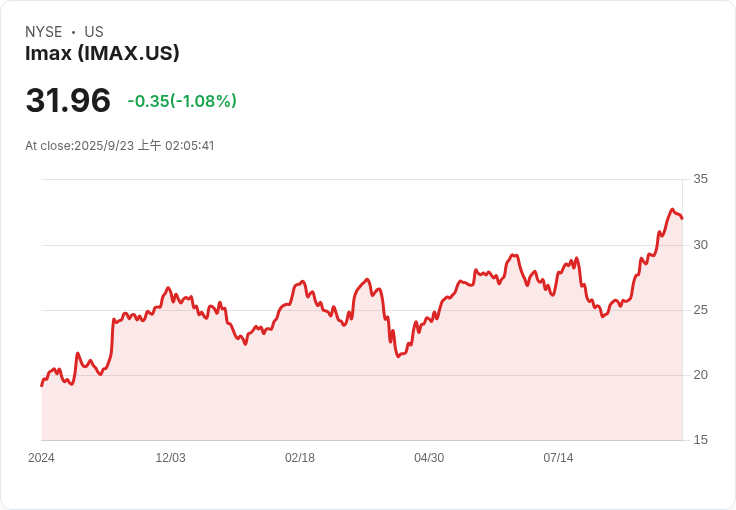Click the chart line's starting point
The height and width of the screenshot is (510, 736).
42,386
